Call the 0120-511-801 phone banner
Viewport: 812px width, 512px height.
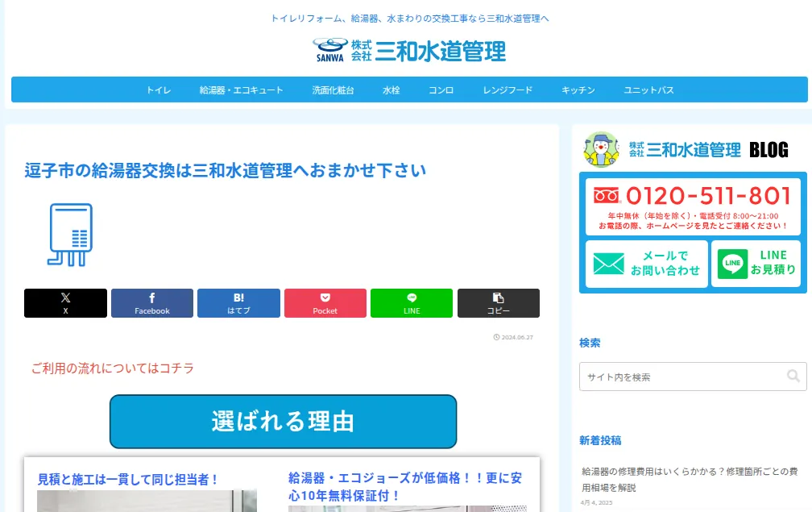click(693, 206)
